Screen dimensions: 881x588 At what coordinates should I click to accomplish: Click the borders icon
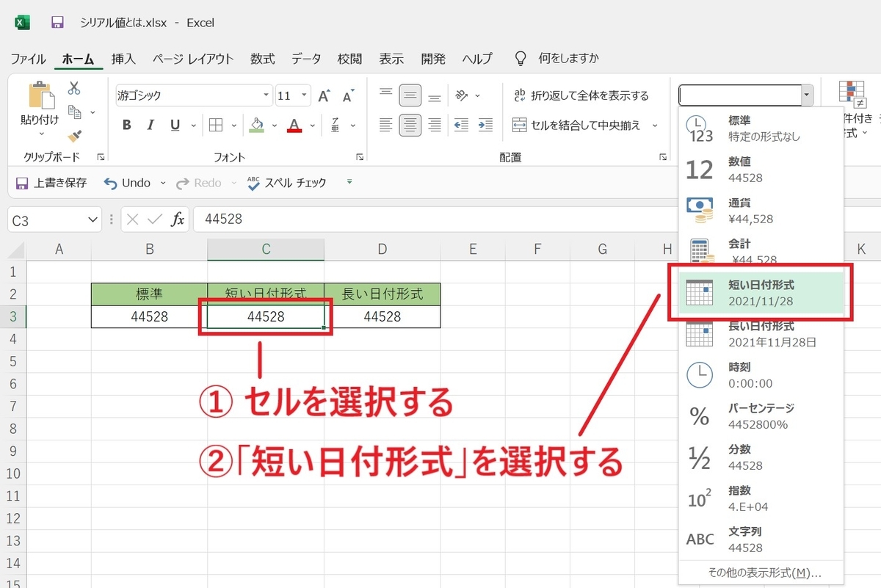216,125
